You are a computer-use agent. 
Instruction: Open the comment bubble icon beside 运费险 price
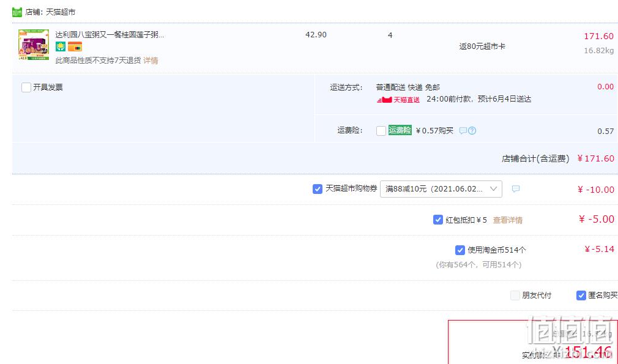463,131
